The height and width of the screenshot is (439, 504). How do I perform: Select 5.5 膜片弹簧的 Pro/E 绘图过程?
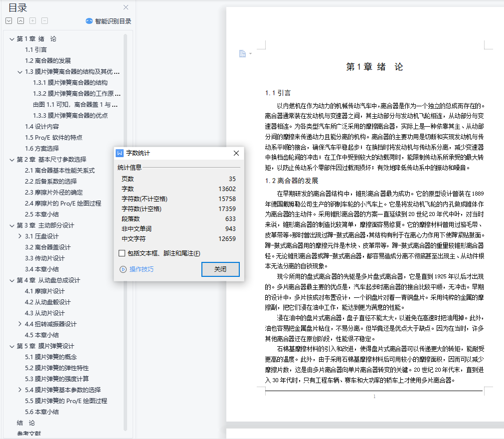tap(66, 401)
